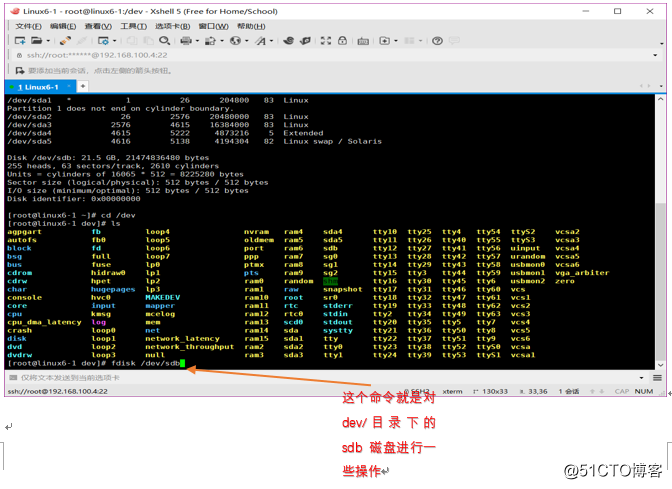This screenshot has width=672, height=489.
Task: Open the 文件(F) menu
Action: pos(28,26)
